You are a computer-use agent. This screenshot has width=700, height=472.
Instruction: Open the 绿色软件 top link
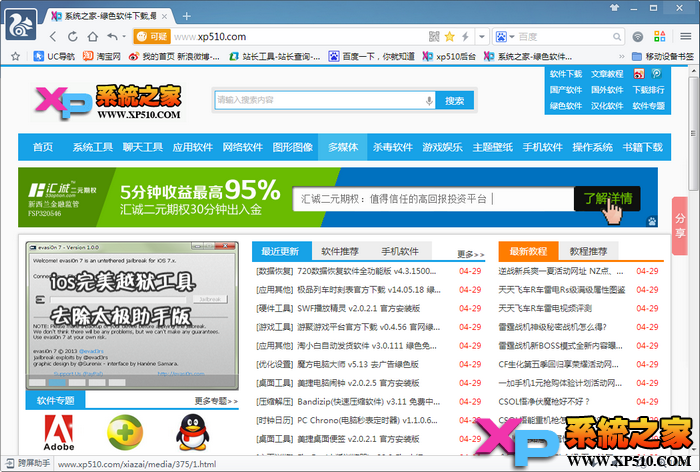566,106
